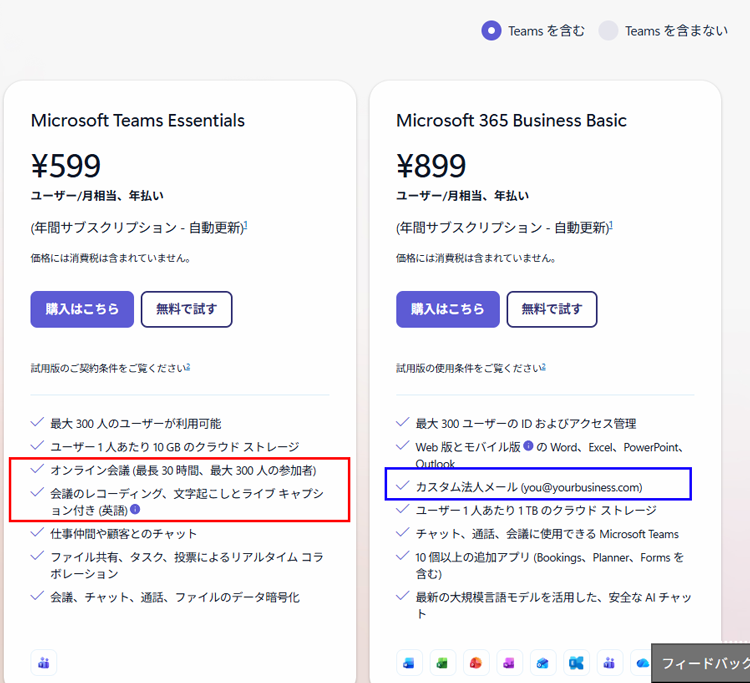Click 会議のレコーディング、文字起こし feature
The height and width of the screenshot is (683, 750).
[x=187, y=502]
